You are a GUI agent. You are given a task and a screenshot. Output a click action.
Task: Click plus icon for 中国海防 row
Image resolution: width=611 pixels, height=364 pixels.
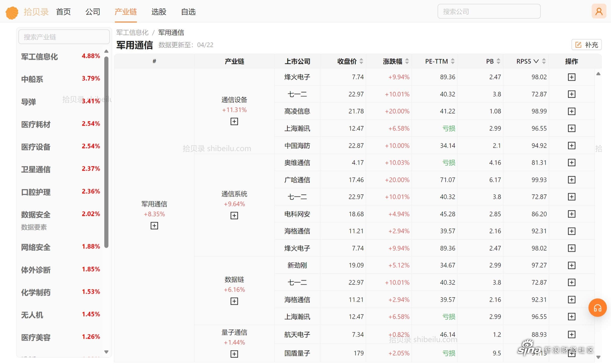click(571, 146)
